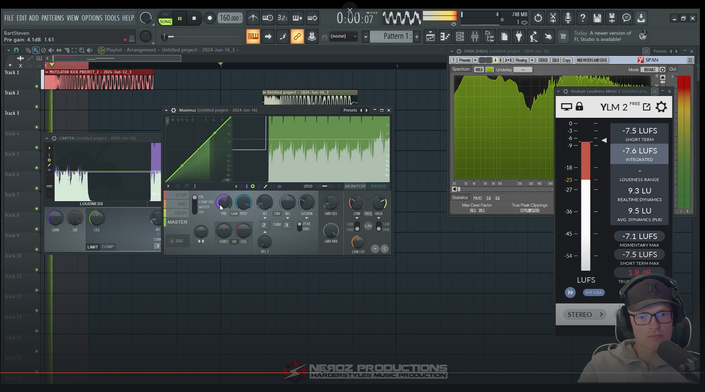Image resolution: width=705 pixels, height=392 pixels.
Task: Toggle wait for input to start
Action: [268, 18]
